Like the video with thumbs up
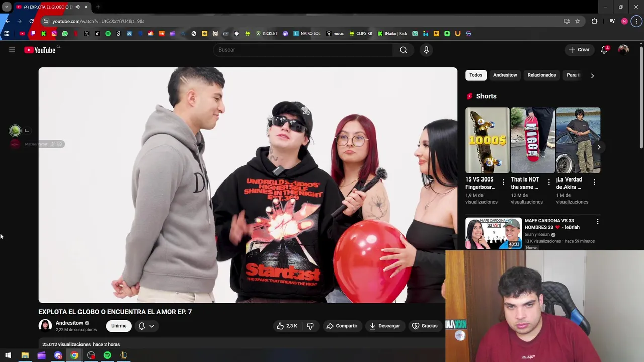 (287, 326)
